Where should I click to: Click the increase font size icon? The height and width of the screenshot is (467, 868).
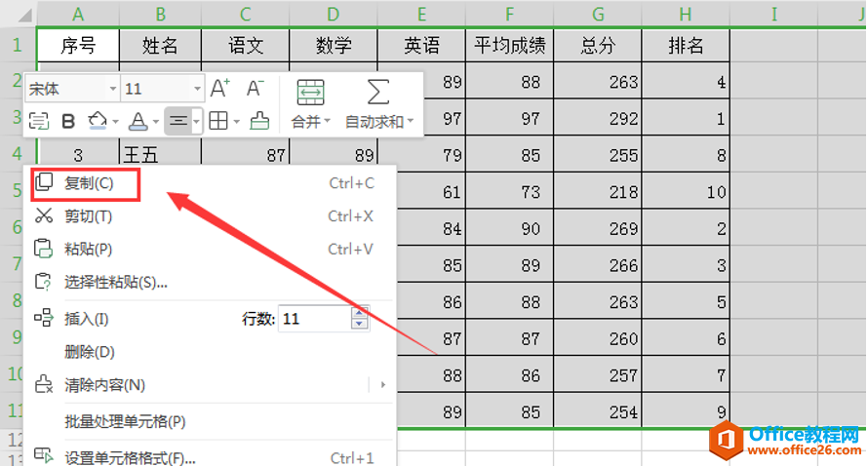click(x=219, y=89)
